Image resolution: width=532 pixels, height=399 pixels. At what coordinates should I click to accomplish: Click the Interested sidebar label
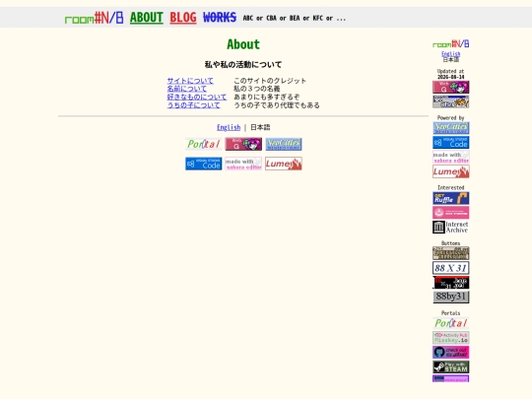(451, 187)
